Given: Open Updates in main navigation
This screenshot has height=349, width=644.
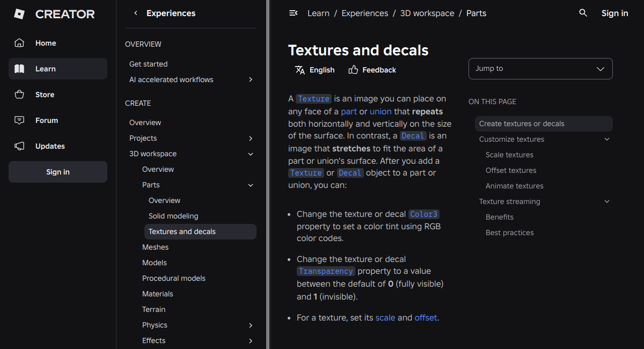Looking at the screenshot, I should (58, 146).
